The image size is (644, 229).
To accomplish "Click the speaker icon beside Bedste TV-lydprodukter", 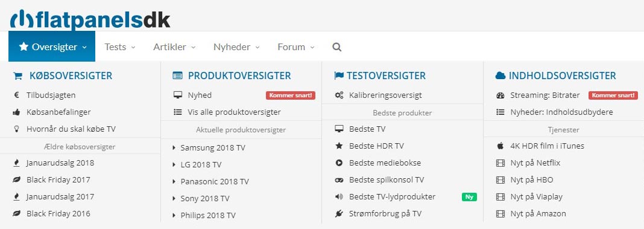I will pos(339,197).
